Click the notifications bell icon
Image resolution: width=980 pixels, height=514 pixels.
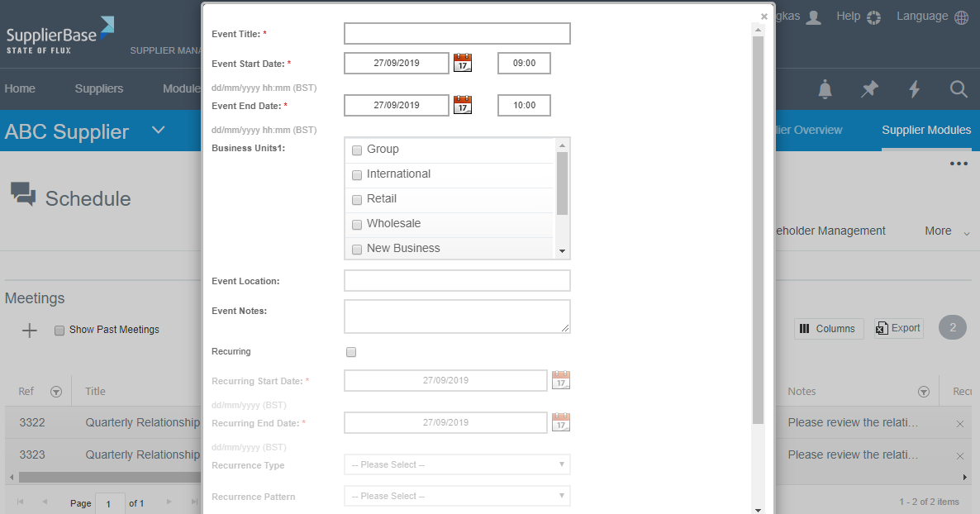click(x=825, y=89)
